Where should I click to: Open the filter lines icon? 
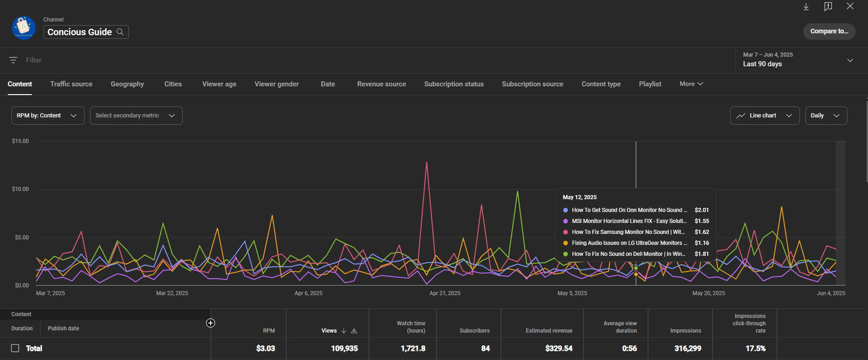coord(13,60)
